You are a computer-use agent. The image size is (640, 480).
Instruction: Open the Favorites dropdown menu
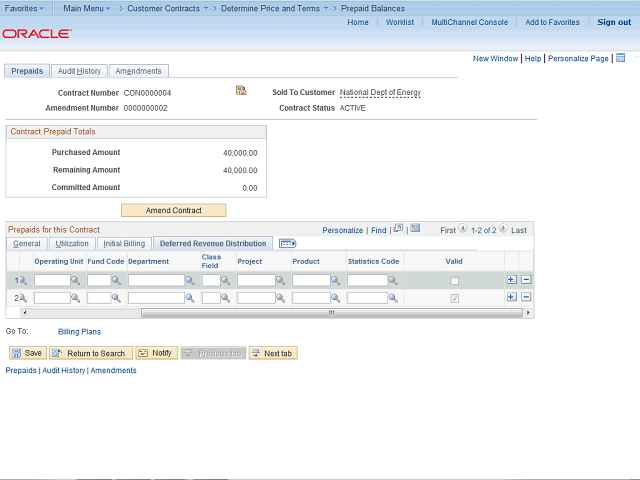[x=25, y=8]
